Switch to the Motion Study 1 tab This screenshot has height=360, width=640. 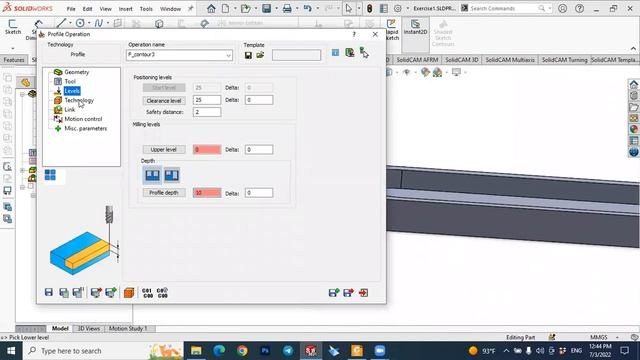(x=128, y=329)
